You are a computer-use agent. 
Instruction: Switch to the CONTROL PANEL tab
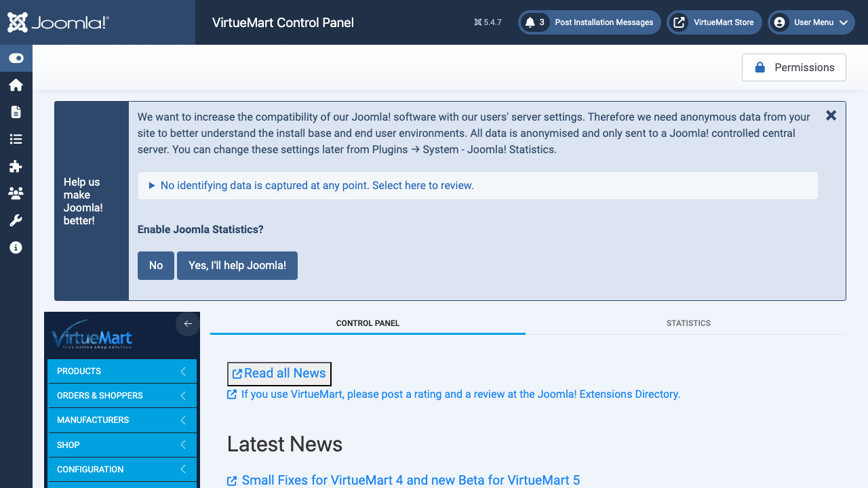(x=368, y=323)
